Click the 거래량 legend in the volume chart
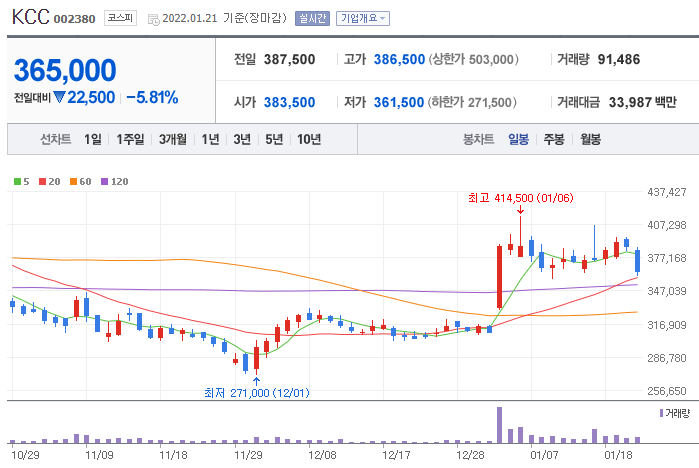Screen dimensions: 699x468 pyautogui.click(x=674, y=413)
